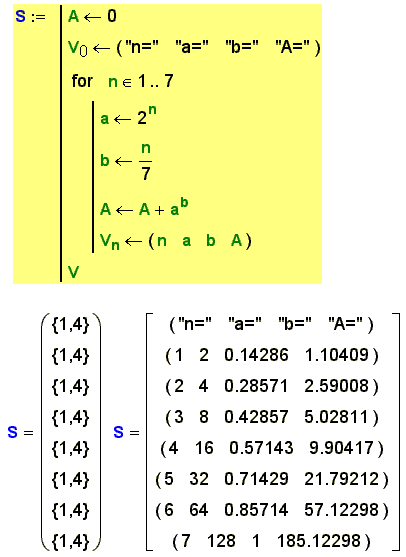Click the blue S definition variable
406x557 pixels.
point(21,16)
